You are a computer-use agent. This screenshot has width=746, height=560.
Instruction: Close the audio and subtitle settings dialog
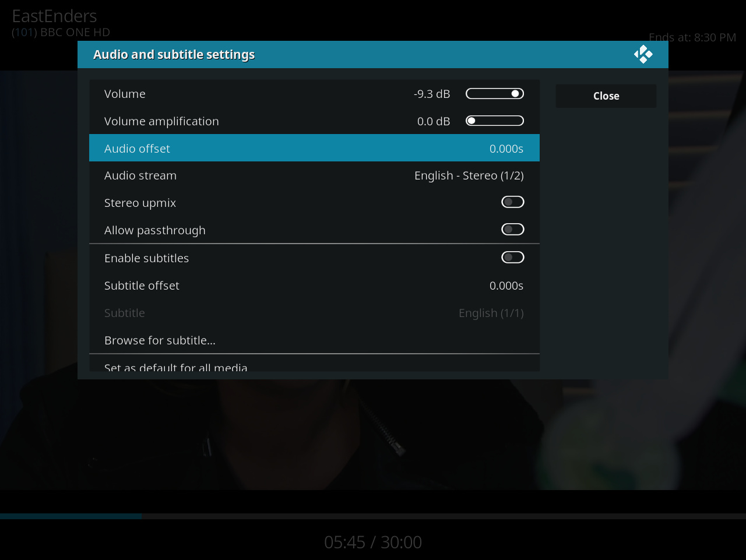pos(606,96)
